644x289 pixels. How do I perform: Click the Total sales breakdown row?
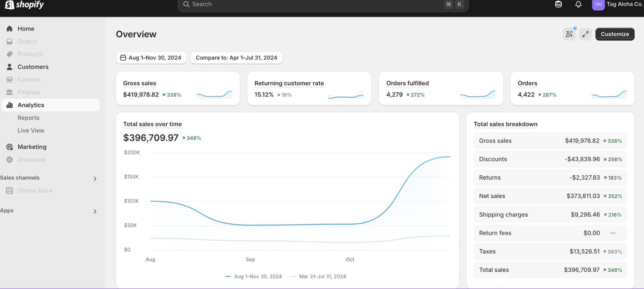click(550, 270)
